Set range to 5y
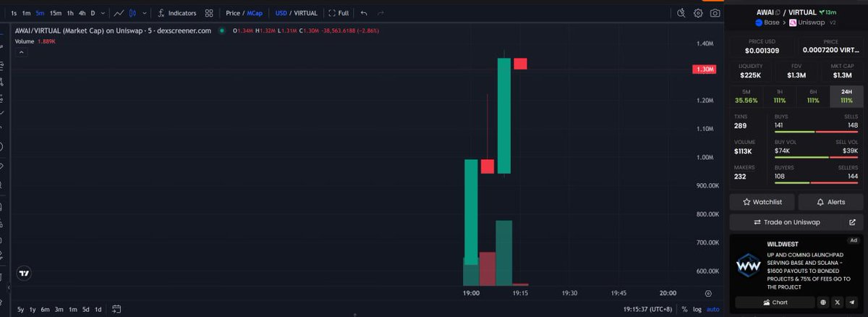Viewport: 868px width, 317px height. pos(22,310)
